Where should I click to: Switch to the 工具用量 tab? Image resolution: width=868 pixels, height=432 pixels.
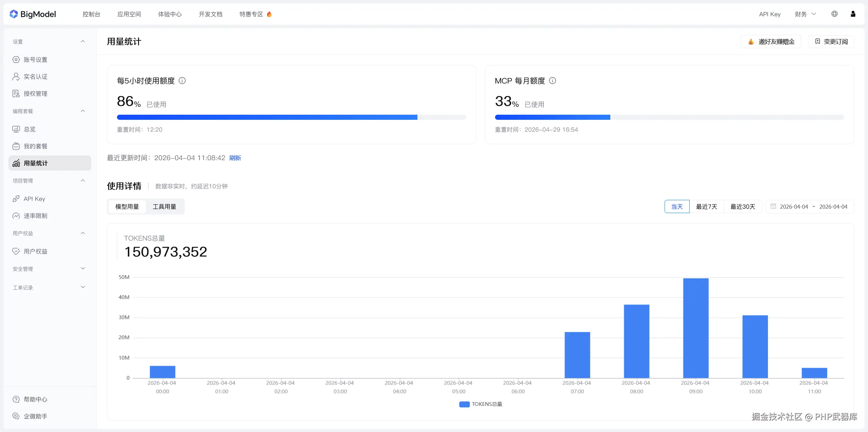click(164, 207)
